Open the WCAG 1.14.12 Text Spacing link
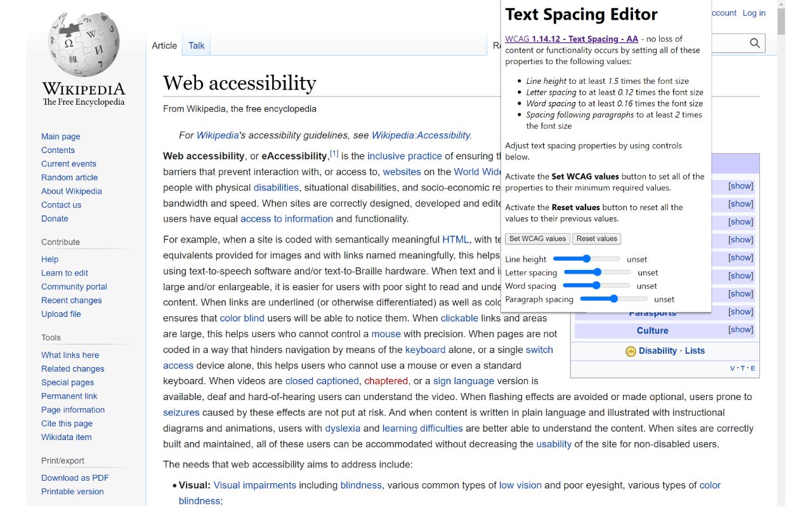The height and width of the screenshot is (508, 812). coord(572,39)
